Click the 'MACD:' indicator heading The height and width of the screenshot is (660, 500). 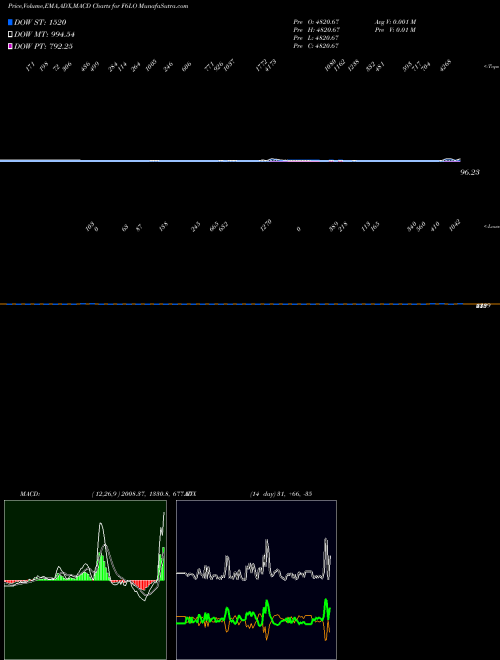pos(30,494)
